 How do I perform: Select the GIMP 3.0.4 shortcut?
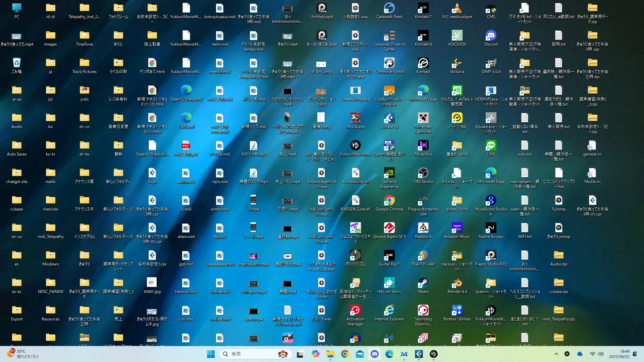(491, 63)
